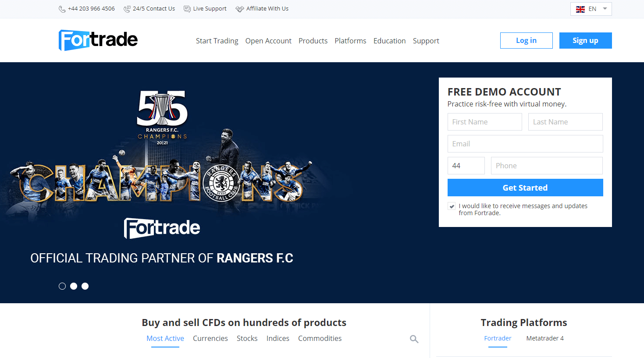
Task: Select the second carousel slide dot
Action: click(x=74, y=286)
